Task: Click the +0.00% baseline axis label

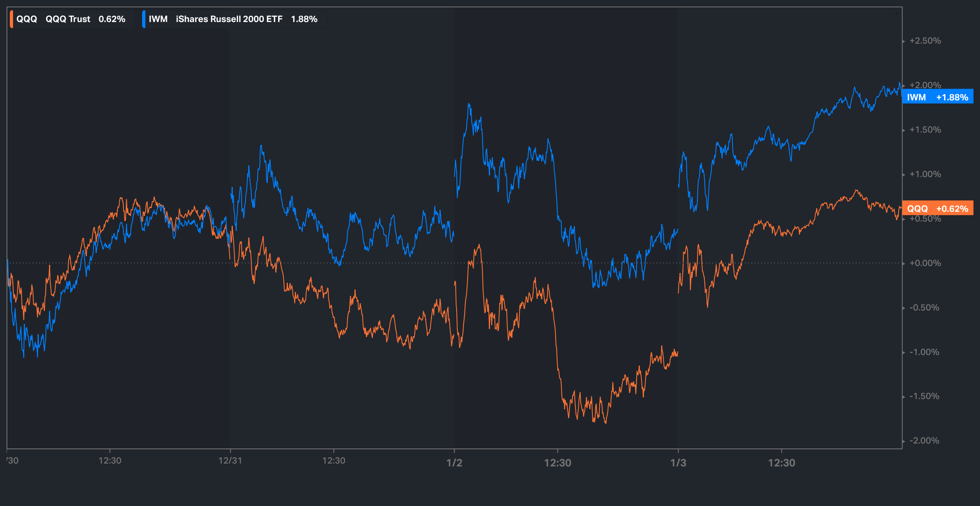Action: click(925, 263)
